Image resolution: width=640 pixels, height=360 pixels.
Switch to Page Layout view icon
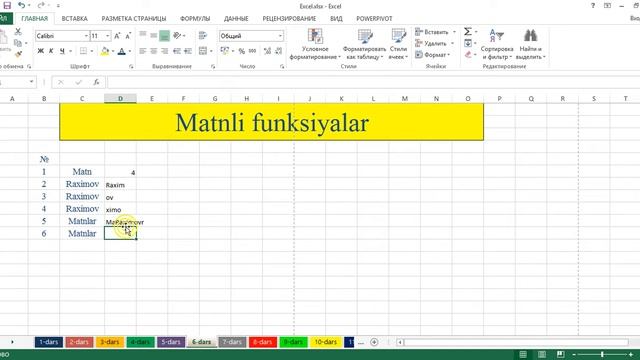click(542, 354)
